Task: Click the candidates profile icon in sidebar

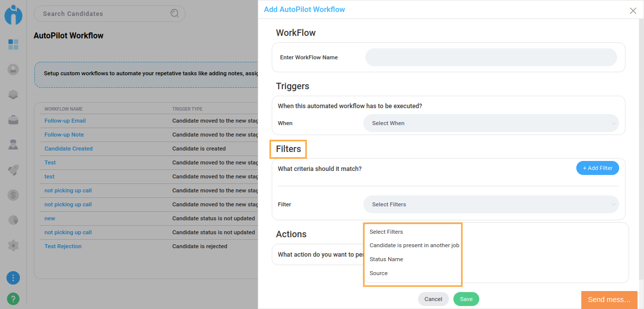Action: pyautogui.click(x=13, y=69)
